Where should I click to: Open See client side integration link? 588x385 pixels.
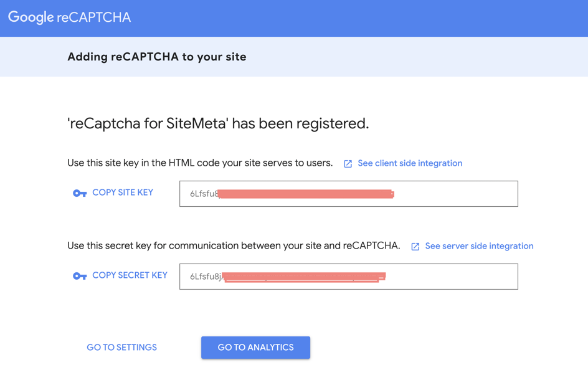[410, 163]
